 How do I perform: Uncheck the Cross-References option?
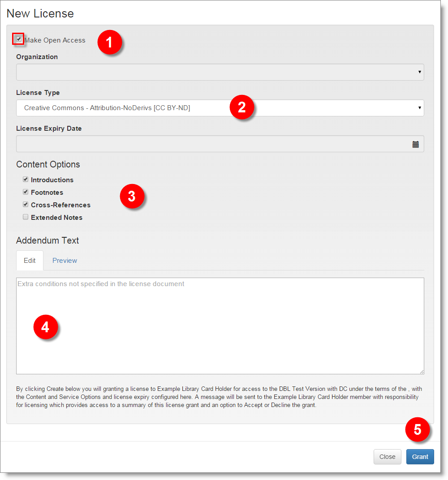26,204
